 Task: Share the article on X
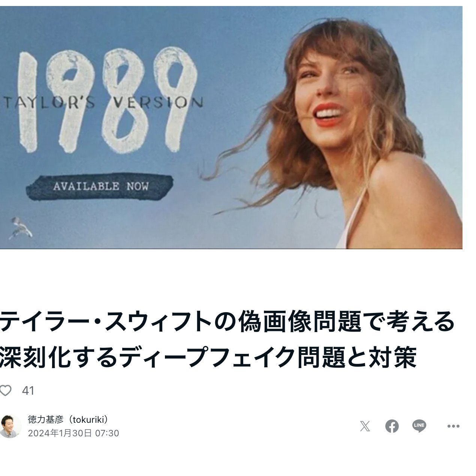click(365, 426)
